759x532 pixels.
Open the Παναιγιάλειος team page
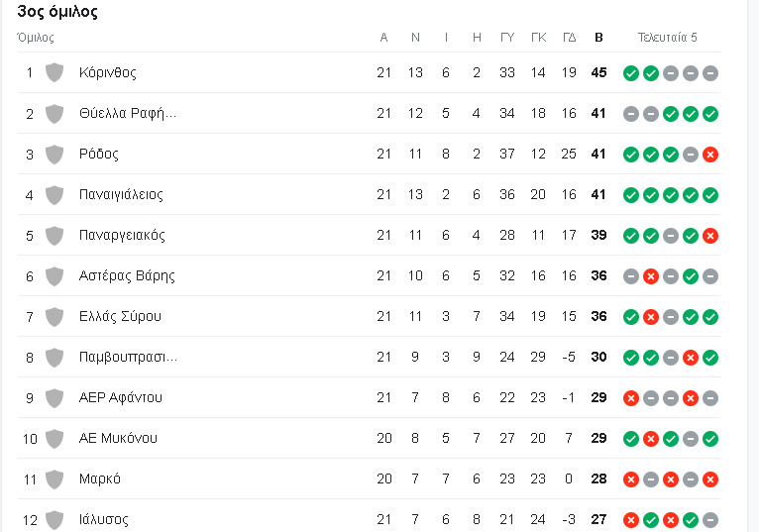pyautogui.click(x=121, y=194)
